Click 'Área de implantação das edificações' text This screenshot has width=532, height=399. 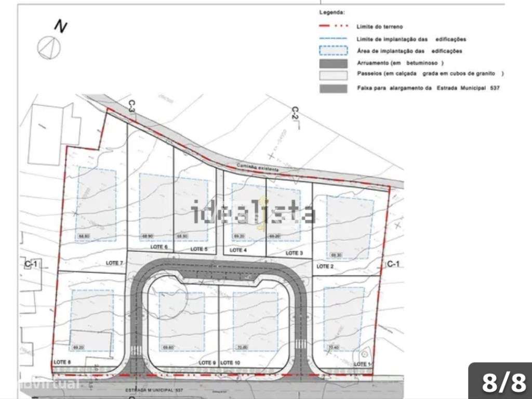pyautogui.click(x=409, y=51)
